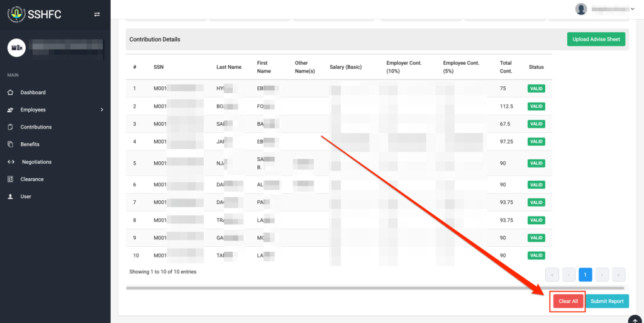
Task: Click the User person icon in sidebar
Action: [10, 197]
